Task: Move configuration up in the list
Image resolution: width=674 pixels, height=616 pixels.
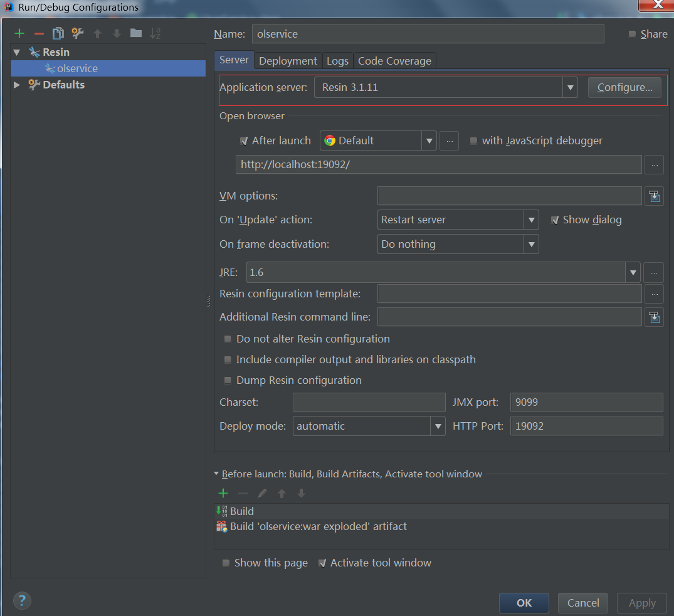Action: point(98,33)
